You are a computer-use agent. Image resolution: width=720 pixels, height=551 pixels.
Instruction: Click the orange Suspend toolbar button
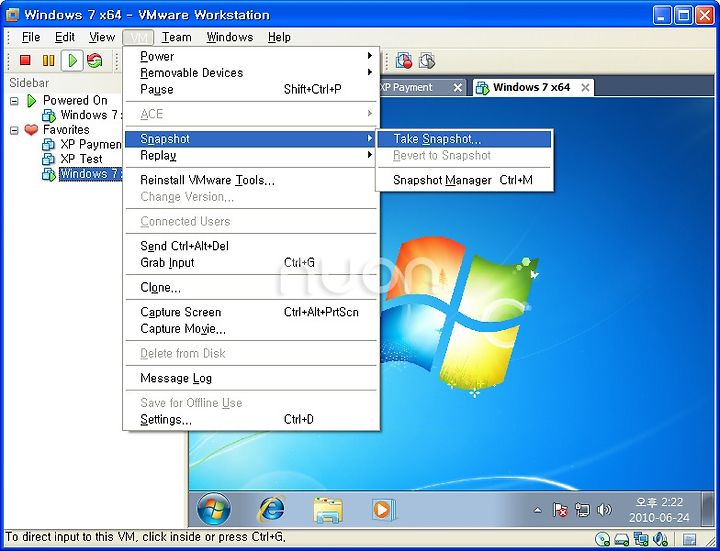pos(48,60)
